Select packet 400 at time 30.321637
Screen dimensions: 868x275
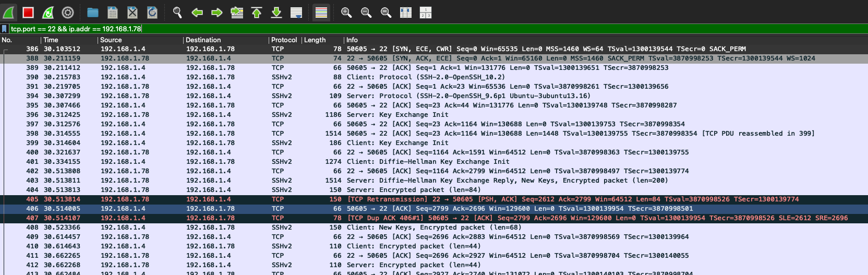click(434, 152)
